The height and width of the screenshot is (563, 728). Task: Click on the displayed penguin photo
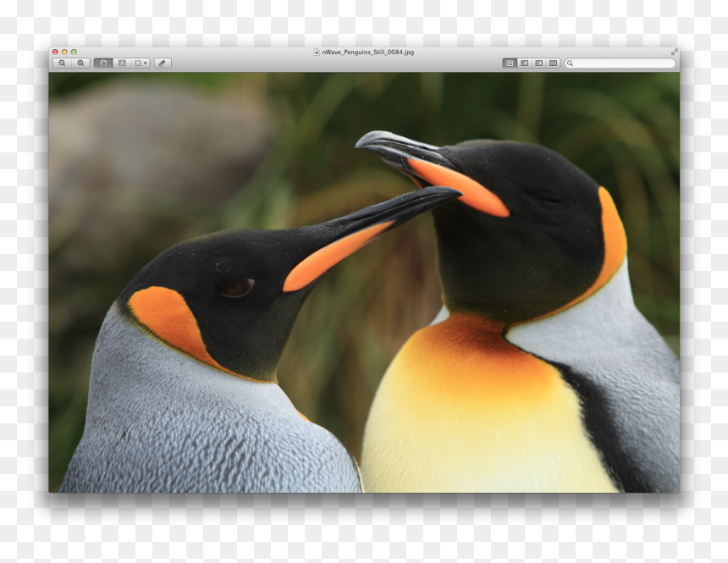(364, 282)
